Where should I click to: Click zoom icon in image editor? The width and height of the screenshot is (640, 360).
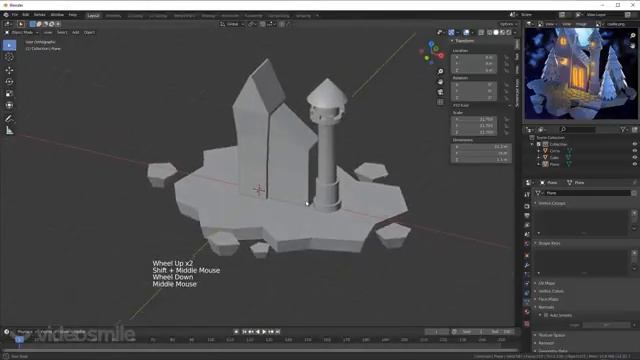pyautogui.click(x=633, y=36)
